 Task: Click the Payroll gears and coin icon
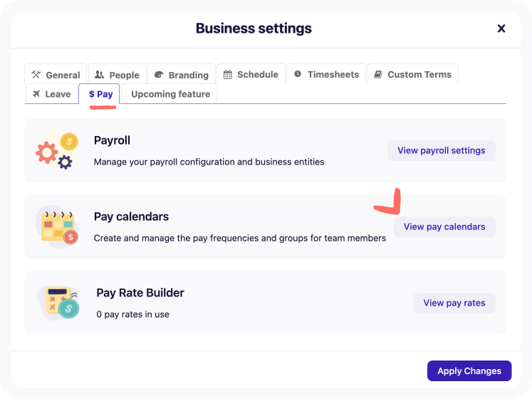(57, 151)
